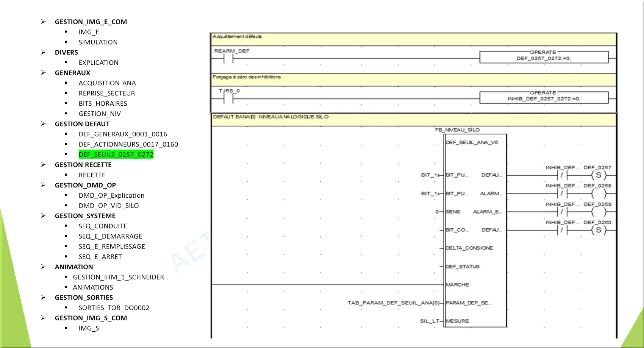The height and width of the screenshot is (348, 644).
Task: Toggle the GESTION DEFAUT section arrow
Action: click(44, 124)
